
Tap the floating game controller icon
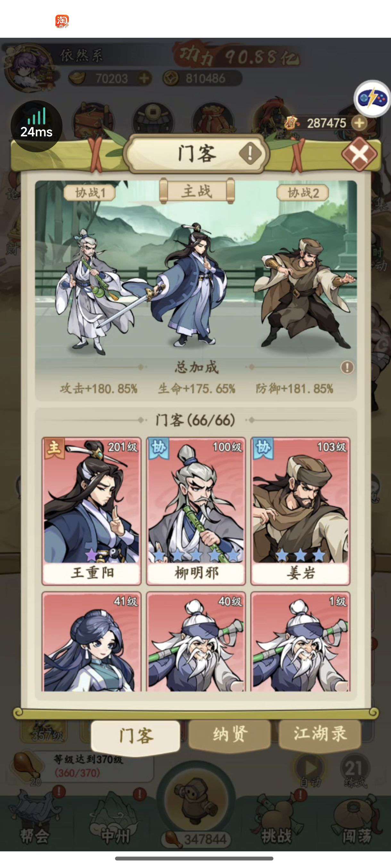[372, 98]
